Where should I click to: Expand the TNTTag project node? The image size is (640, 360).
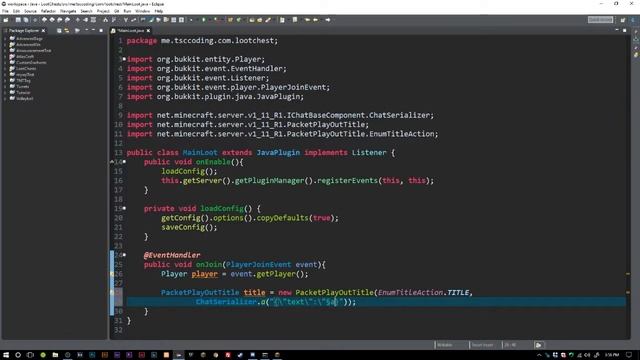[x=5, y=80]
